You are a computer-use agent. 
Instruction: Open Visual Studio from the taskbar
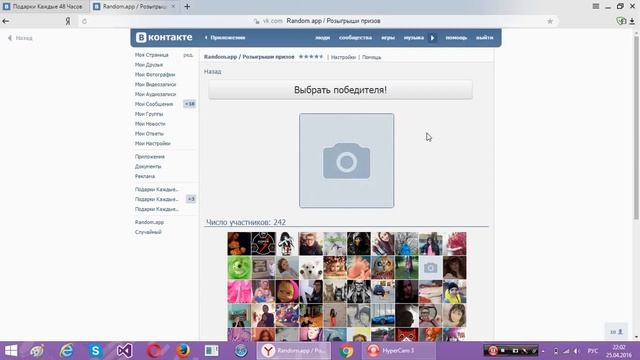[x=124, y=351]
